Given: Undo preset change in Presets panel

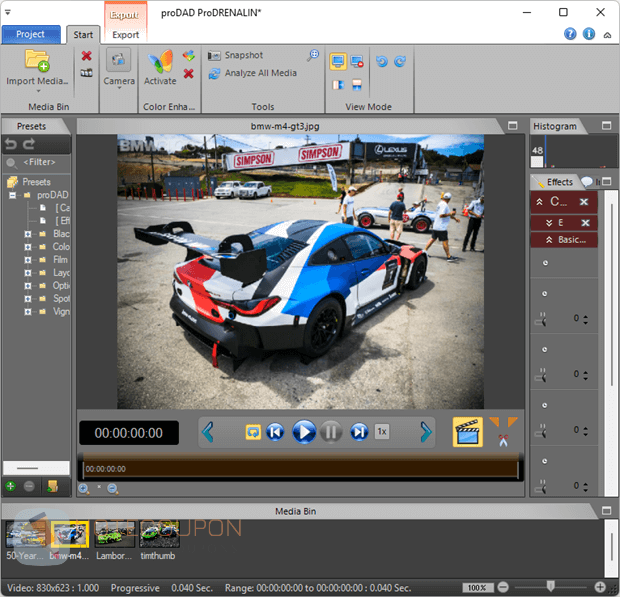Looking at the screenshot, I should pyautogui.click(x=11, y=144).
